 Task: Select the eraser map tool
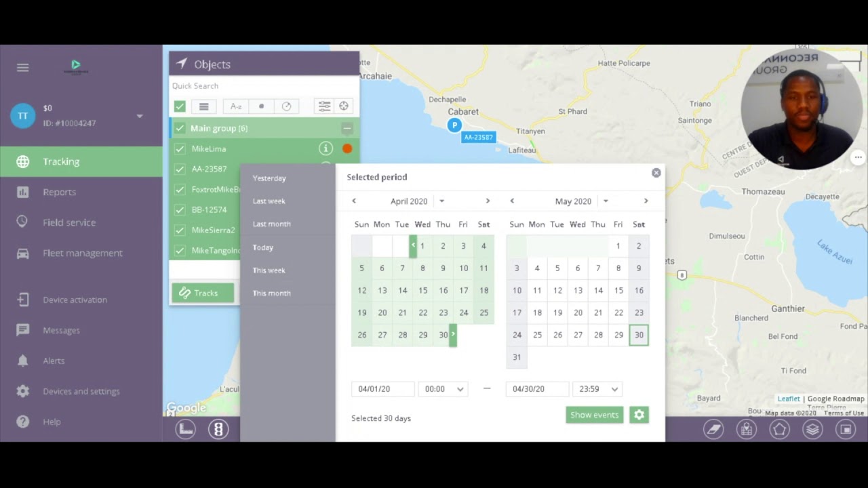tap(713, 429)
